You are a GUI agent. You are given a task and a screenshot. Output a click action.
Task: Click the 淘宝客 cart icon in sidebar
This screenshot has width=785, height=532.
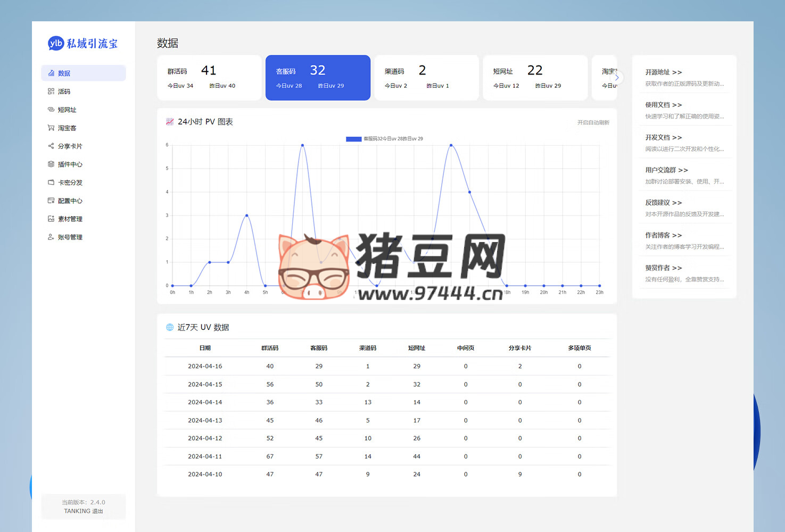51,128
